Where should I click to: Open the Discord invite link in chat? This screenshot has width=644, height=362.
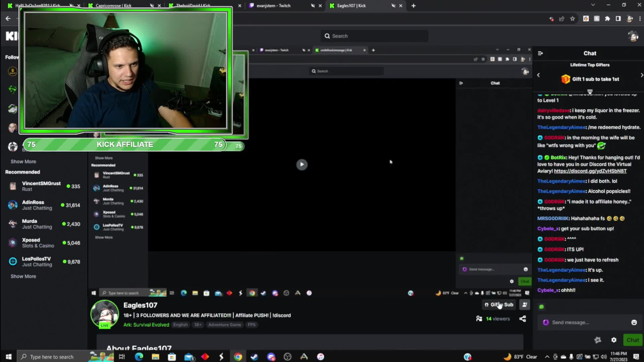pos(590,171)
